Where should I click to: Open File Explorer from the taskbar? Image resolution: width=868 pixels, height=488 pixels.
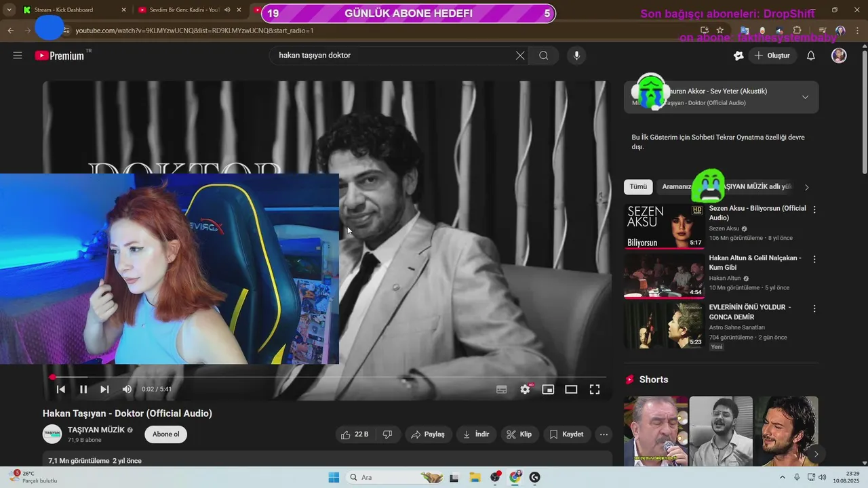(x=475, y=477)
